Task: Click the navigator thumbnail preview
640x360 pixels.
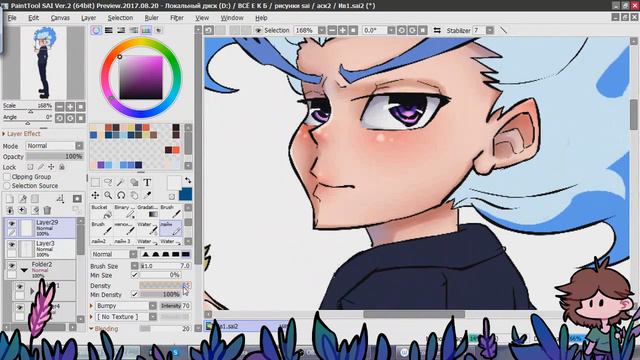Action: coord(44,63)
